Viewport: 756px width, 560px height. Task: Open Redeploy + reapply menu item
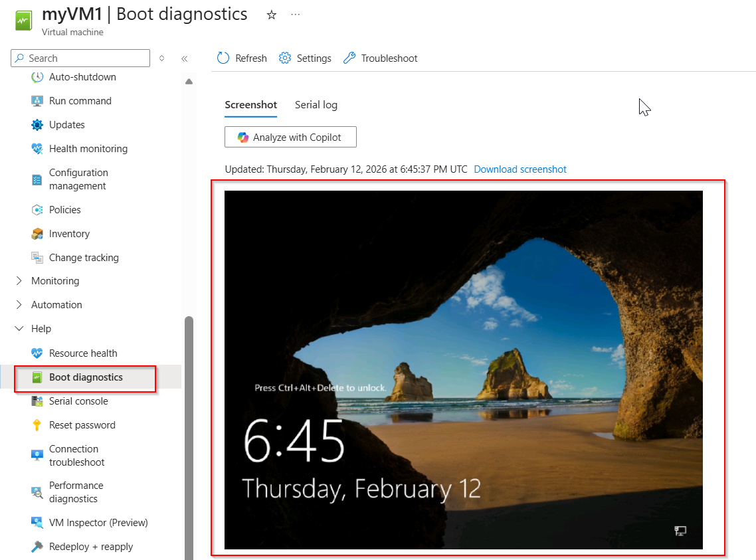[x=90, y=547]
